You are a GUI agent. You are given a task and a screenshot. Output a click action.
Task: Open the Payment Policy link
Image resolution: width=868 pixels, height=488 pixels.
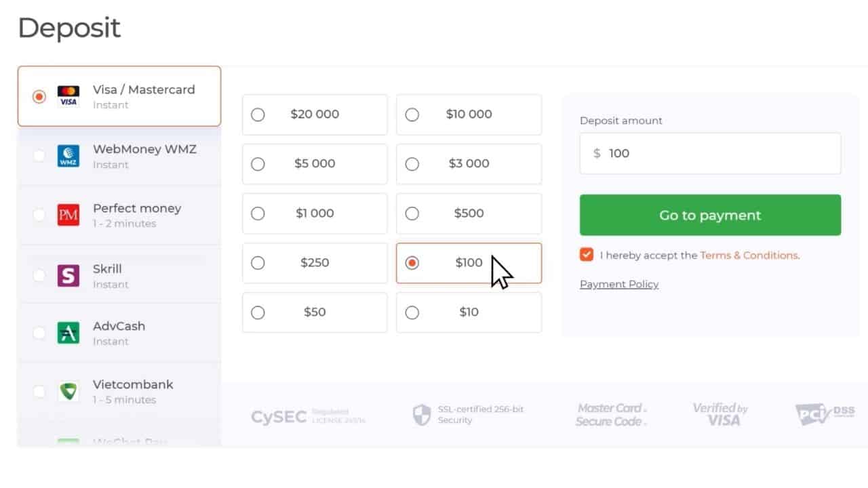point(618,284)
